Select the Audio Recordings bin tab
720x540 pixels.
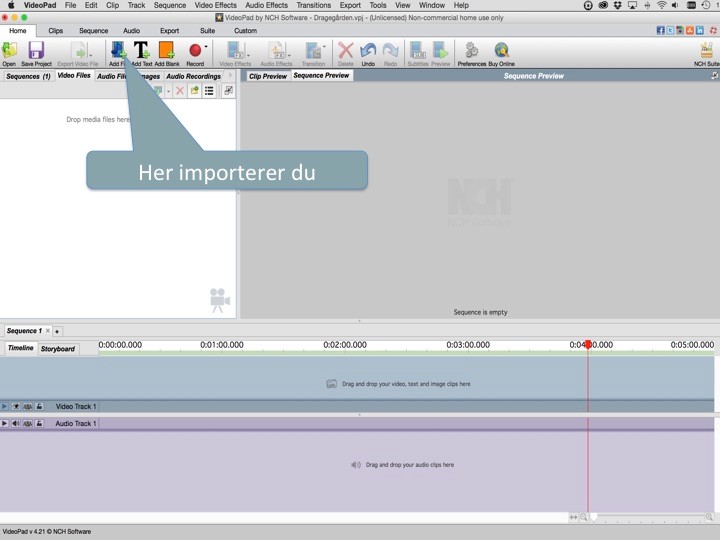(x=193, y=76)
